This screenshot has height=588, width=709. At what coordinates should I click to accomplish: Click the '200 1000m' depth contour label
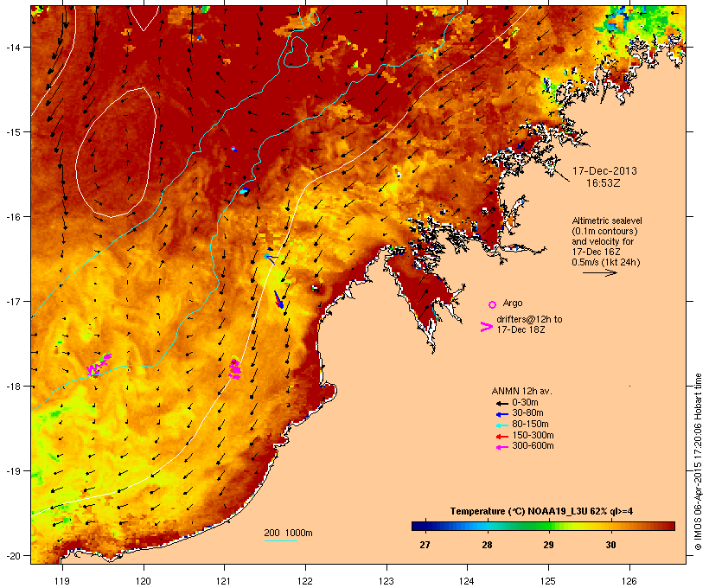pos(288,533)
